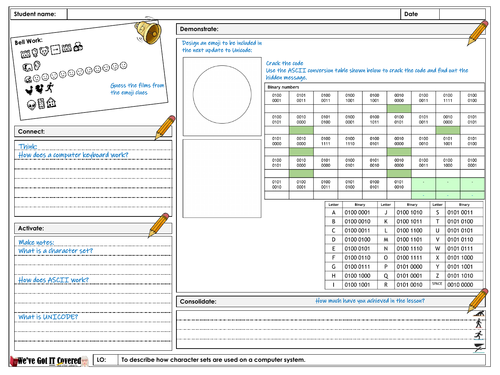Image resolution: width=500 pixels, height=375 pixels.
Task: Click the empty emoji design circle
Action: click(x=222, y=94)
